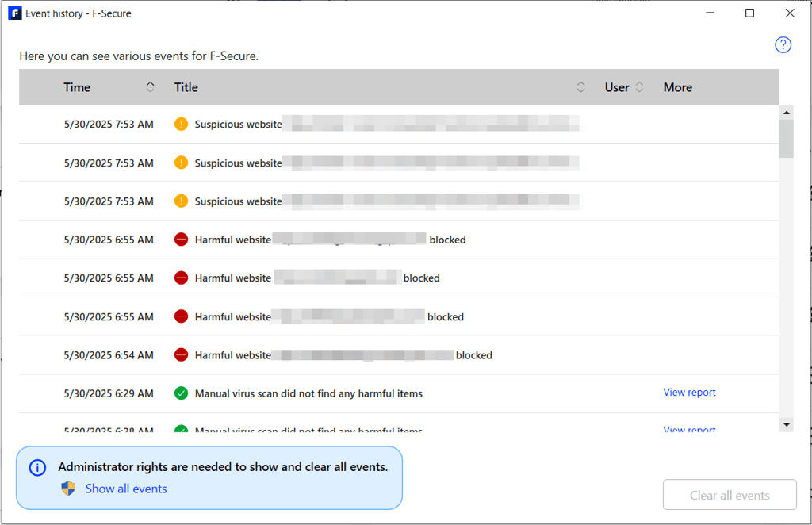Click the User column header
The height and width of the screenshot is (525, 812).
(x=617, y=87)
